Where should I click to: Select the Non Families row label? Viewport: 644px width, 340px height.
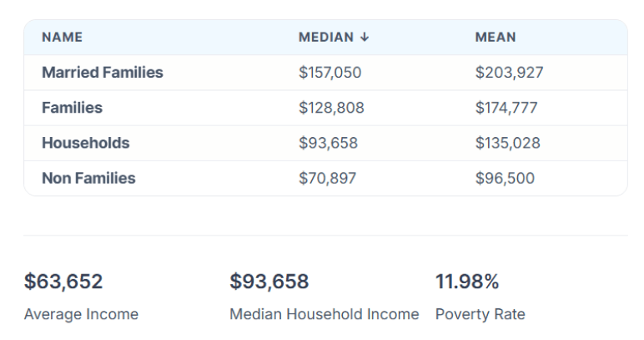click(88, 178)
